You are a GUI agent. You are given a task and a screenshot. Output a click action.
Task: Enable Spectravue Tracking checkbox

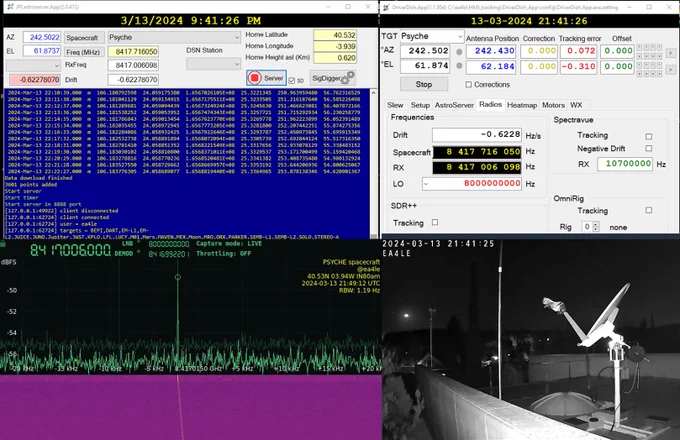coord(648,136)
